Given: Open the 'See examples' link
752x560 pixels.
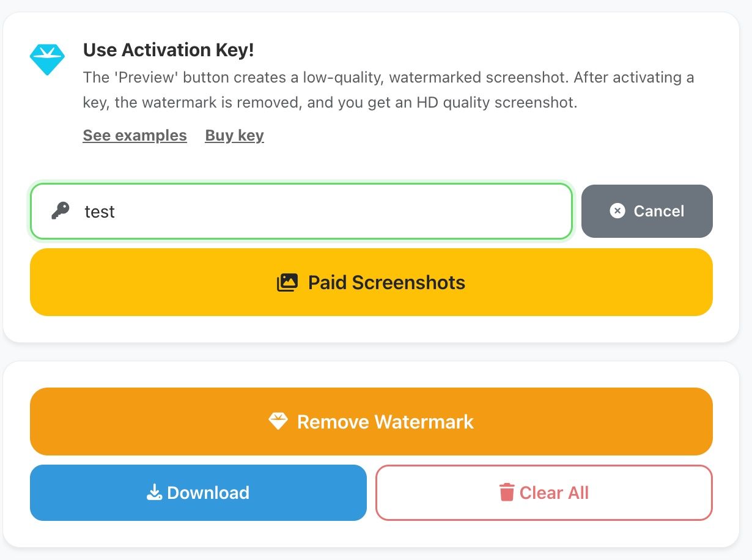Looking at the screenshot, I should (x=135, y=135).
